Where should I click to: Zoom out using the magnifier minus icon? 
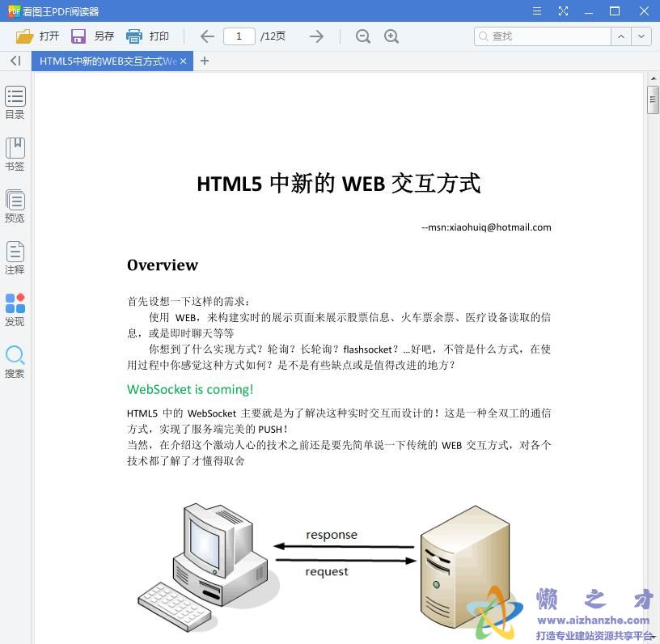362,36
